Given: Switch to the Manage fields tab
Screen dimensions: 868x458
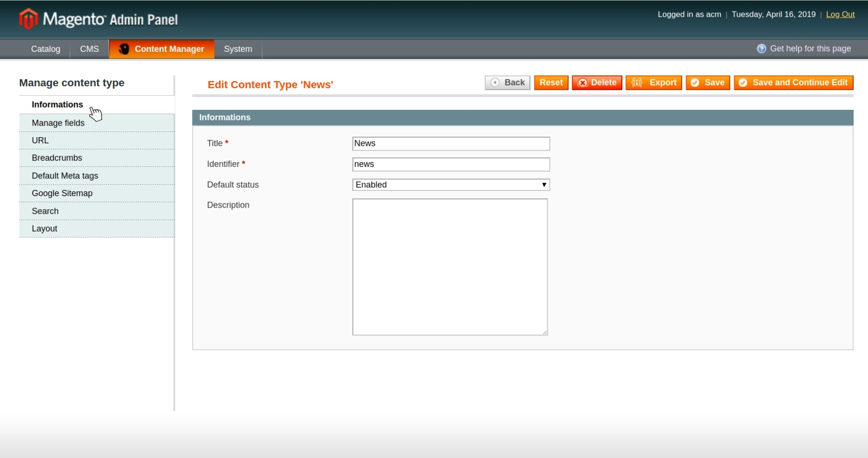Looking at the screenshot, I should click(x=58, y=123).
